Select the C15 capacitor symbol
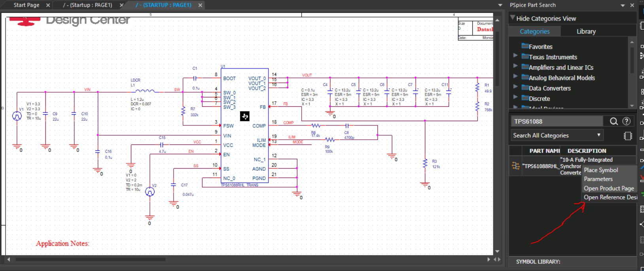 coord(162,145)
